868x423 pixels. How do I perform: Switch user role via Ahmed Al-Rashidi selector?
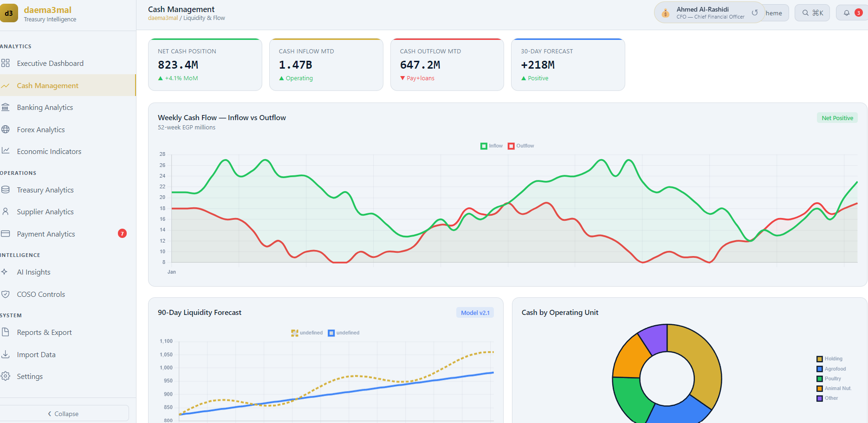(709, 13)
